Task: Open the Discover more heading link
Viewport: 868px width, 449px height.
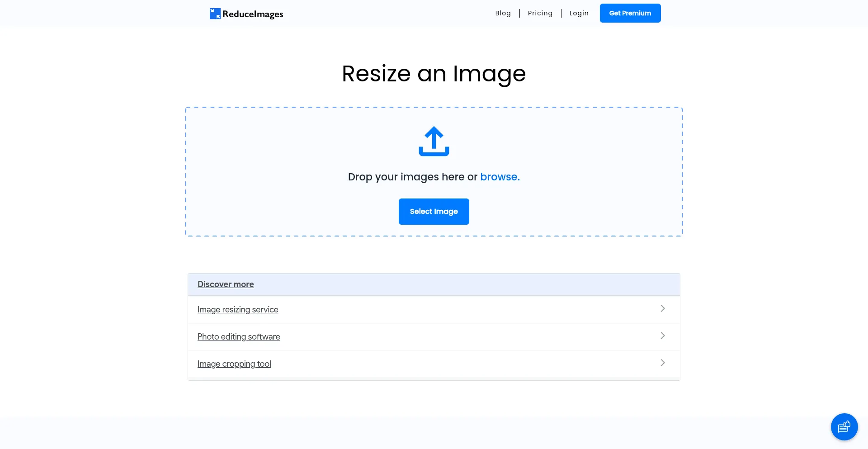Action: 226,284
